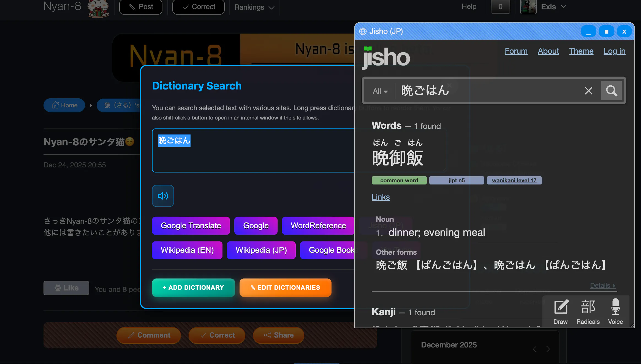The height and width of the screenshot is (364, 641).
Task: Play audio with the speaker icon
Action: point(163,196)
